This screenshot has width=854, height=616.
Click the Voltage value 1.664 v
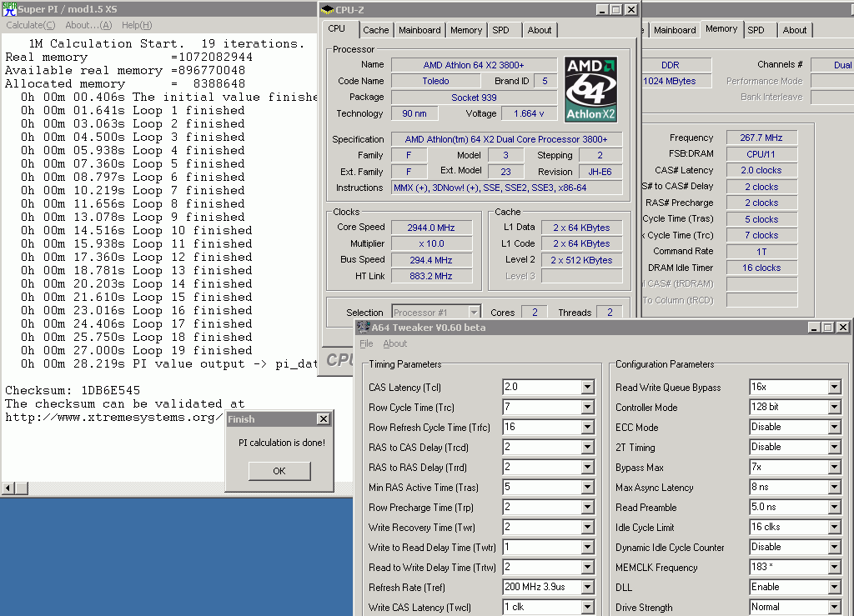[529, 113]
